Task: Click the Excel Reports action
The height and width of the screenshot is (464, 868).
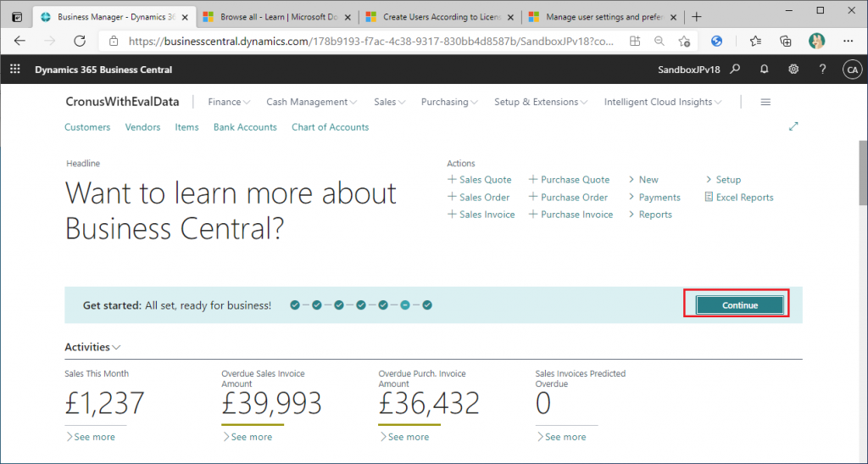Action: (739, 197)
